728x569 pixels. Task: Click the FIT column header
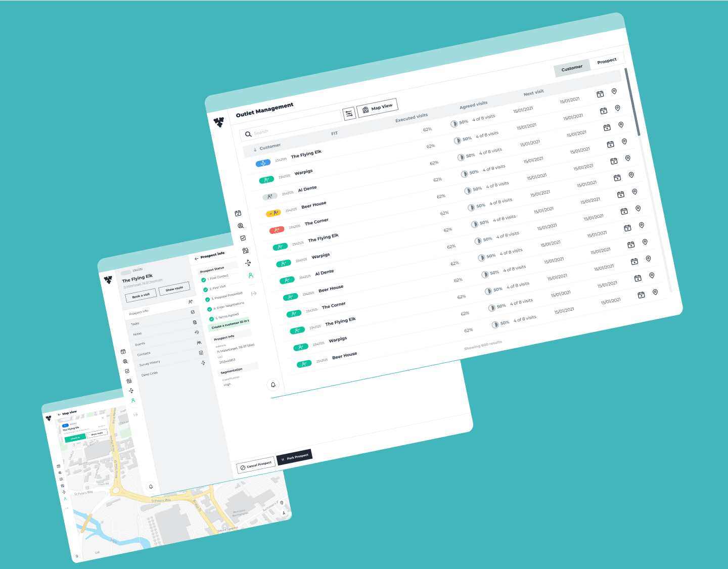click(334, 133)
